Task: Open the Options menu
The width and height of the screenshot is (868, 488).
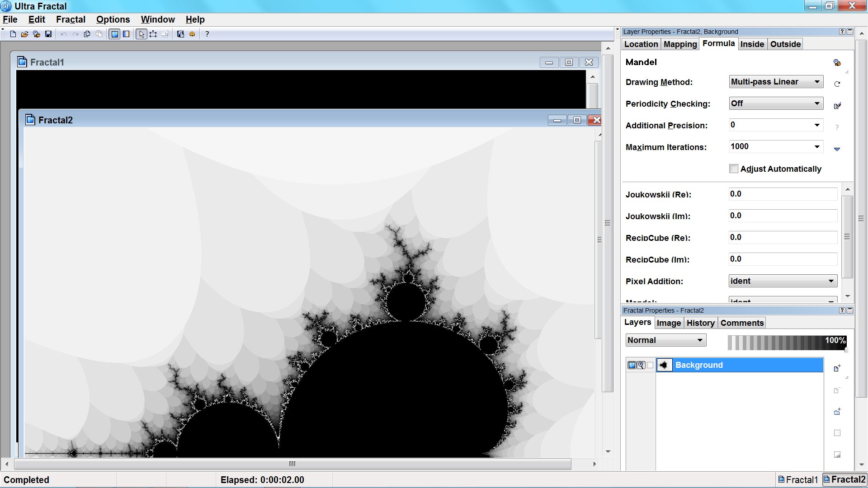Action: point(113,19)
